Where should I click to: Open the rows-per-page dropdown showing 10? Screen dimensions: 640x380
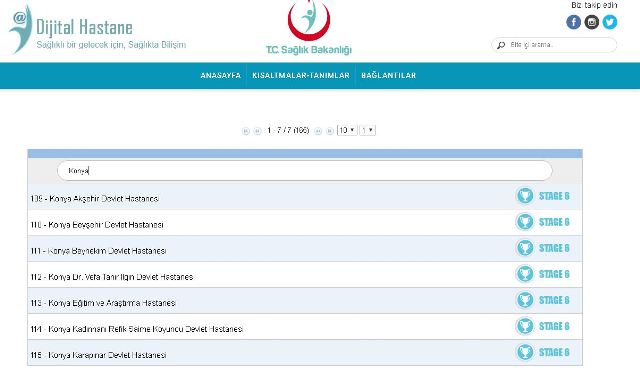[347, 130]
